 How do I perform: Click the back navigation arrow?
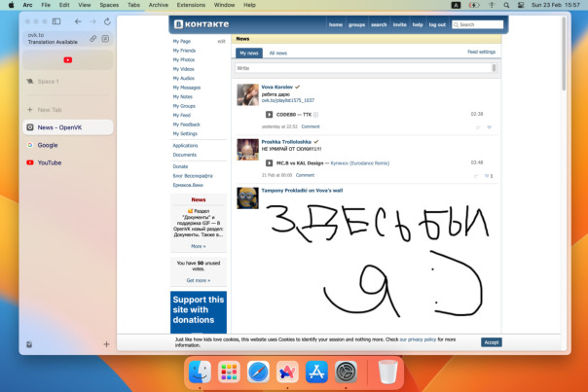coord(78,20)
